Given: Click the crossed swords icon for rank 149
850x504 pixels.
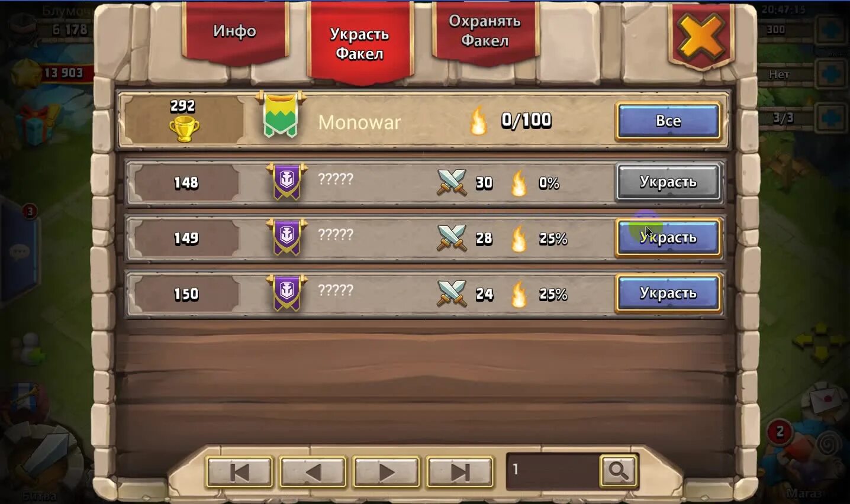Looking at the screenshot, I should [x=452, y=238].
